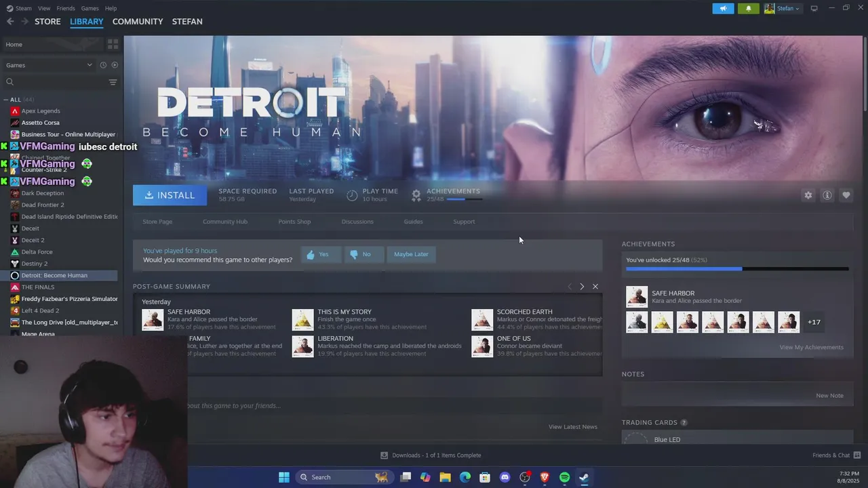Open the Store Page link
The height and width of the screenshot is (488, 868).
157,222
